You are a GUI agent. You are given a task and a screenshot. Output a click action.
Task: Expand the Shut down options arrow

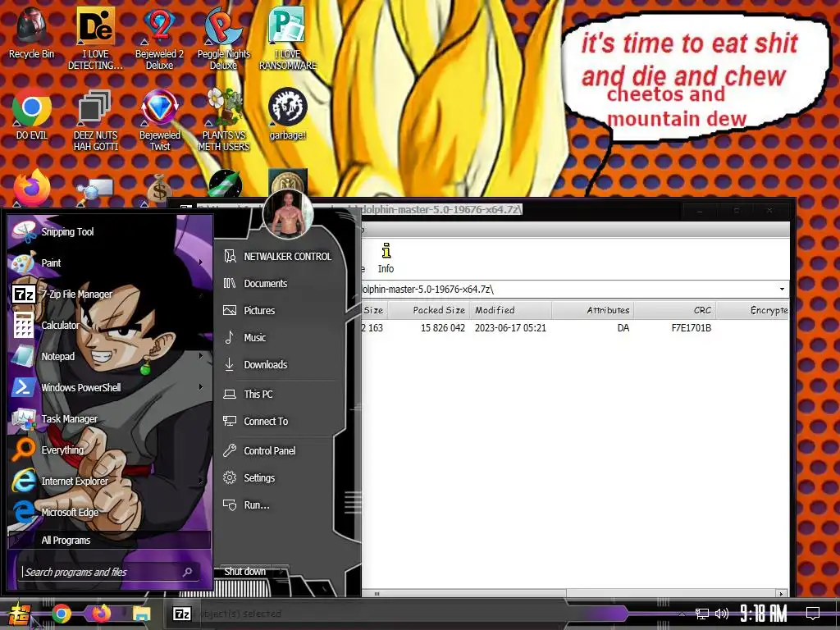click(281, 572)
